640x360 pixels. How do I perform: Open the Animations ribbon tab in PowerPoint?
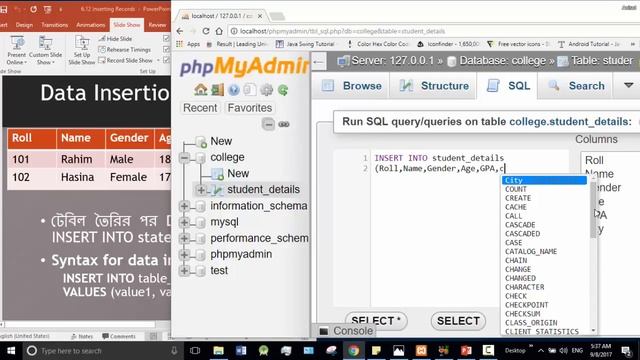[91, 25]
